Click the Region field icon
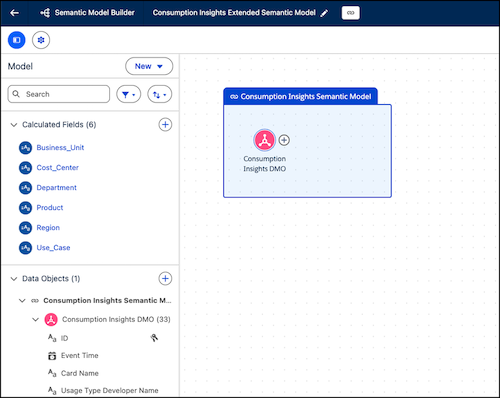This screenshot has height=398, width=500. [x=25, y=228]
